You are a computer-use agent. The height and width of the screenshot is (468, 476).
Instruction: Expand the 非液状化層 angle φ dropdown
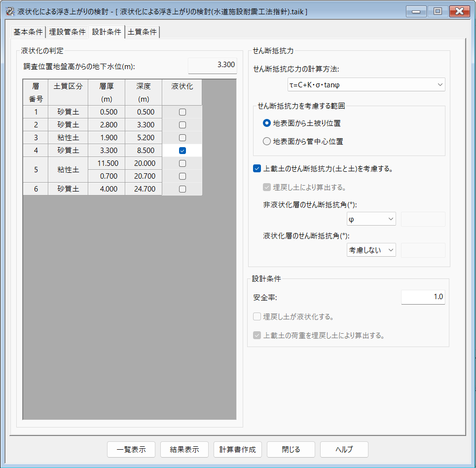[x=371, y=219]
